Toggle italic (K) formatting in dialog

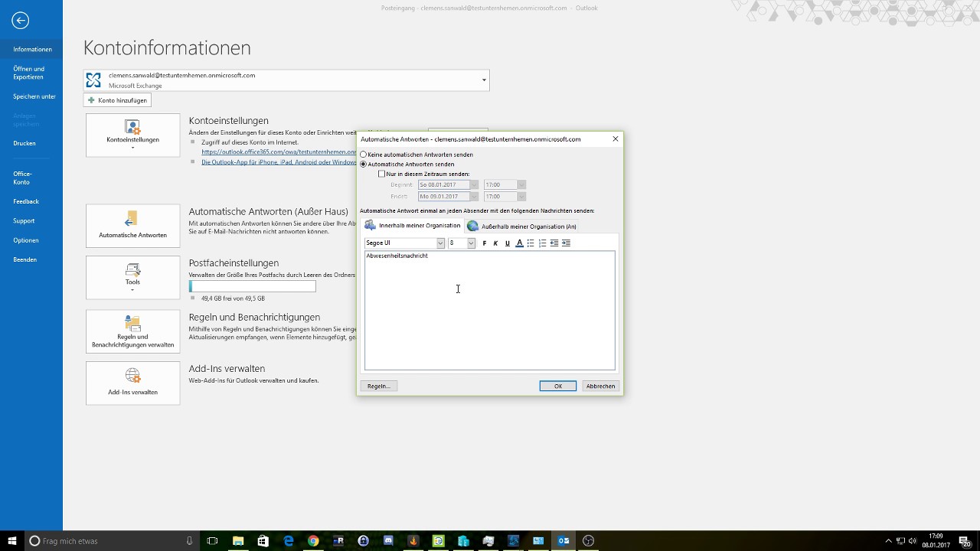pyautogui.click(x=495, y=243)
